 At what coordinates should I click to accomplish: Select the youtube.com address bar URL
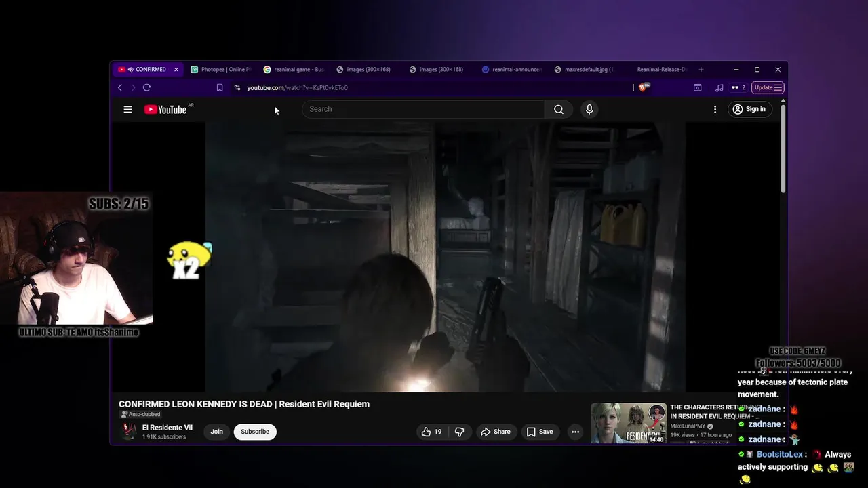click(x=297, y=87)
